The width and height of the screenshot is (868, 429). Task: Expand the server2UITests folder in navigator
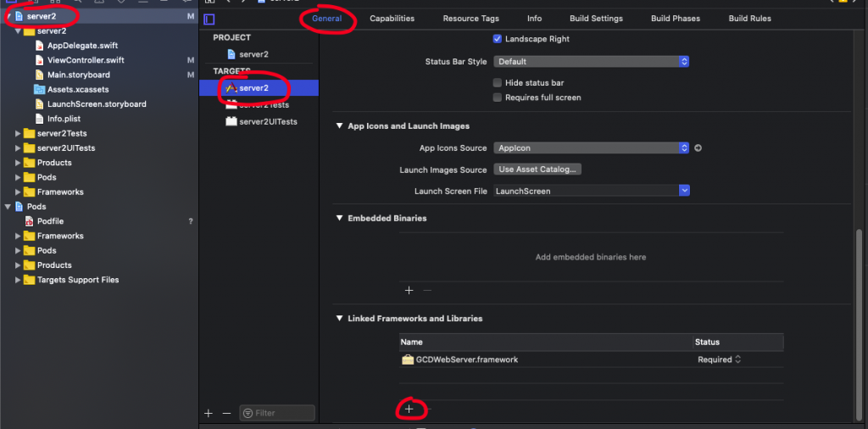tap(19, 148)
